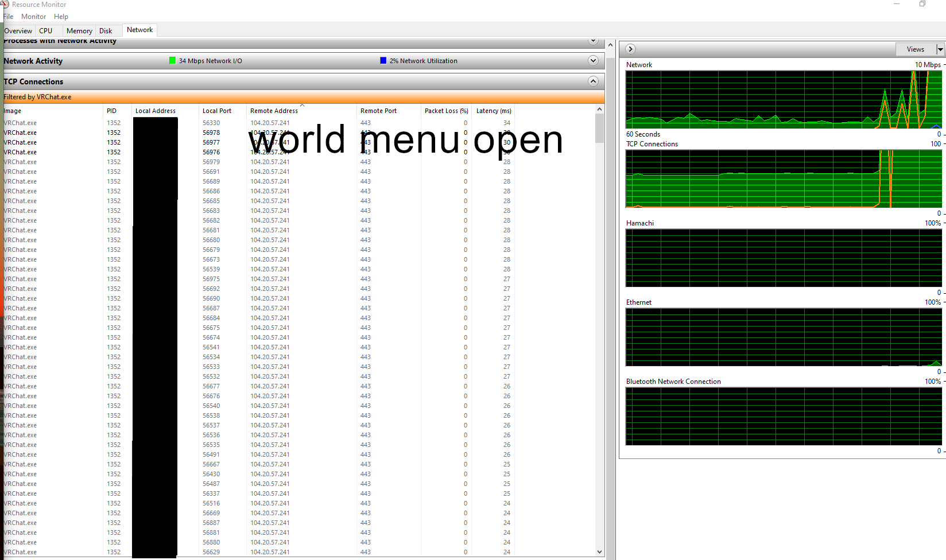946x560 pixels.
Task: Select row with local port 56677
Action: [x=298, y=386]
